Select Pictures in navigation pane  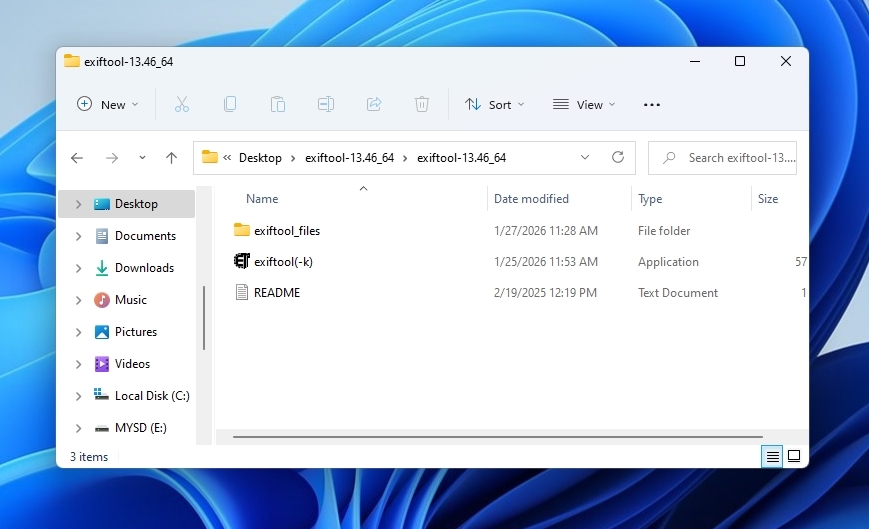click(136, 332)
